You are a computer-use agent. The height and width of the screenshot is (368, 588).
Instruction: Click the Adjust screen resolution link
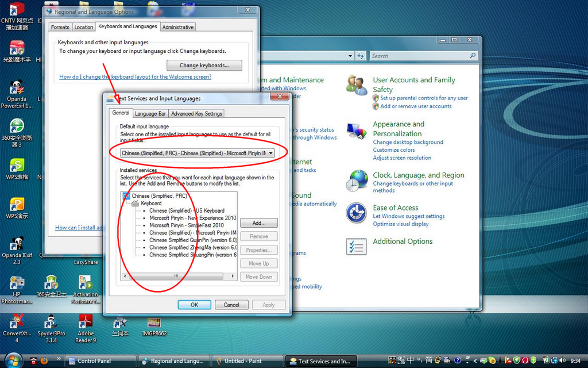point(402,158)
